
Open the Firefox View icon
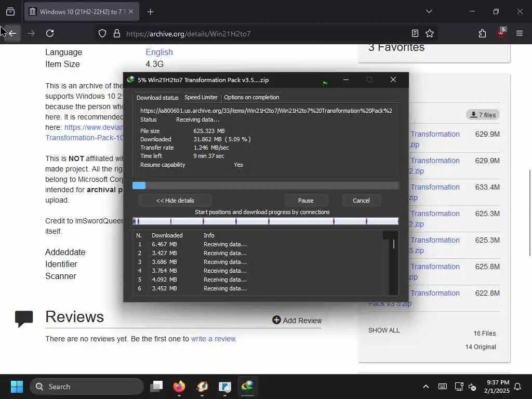10,12
